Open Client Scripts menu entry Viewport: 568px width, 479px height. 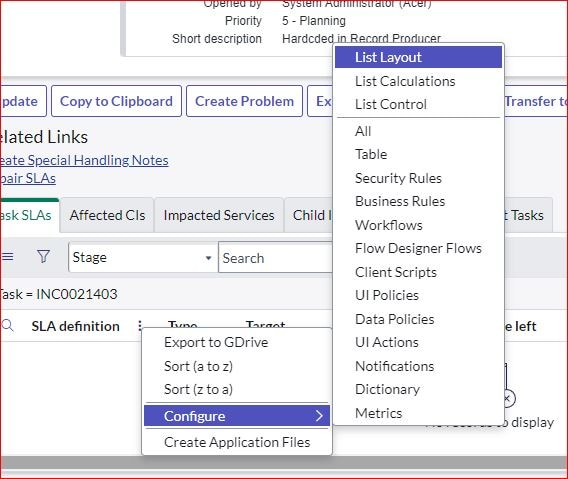[x=396, y=272]
